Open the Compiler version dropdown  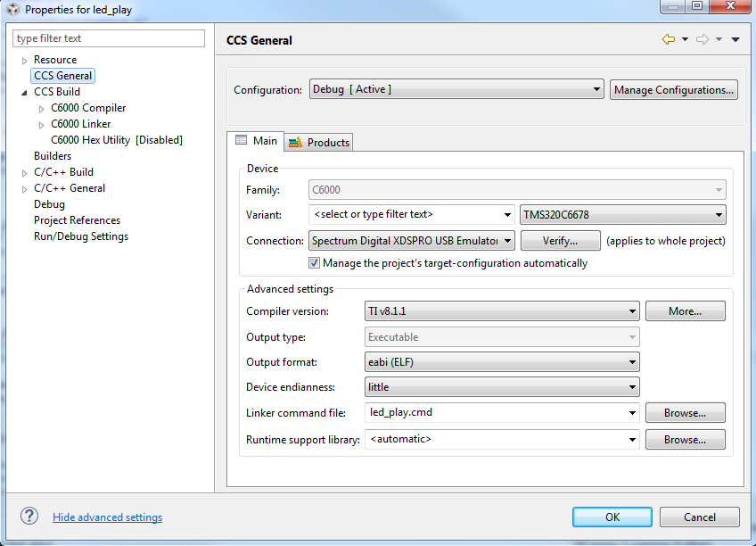pos(632,310)
